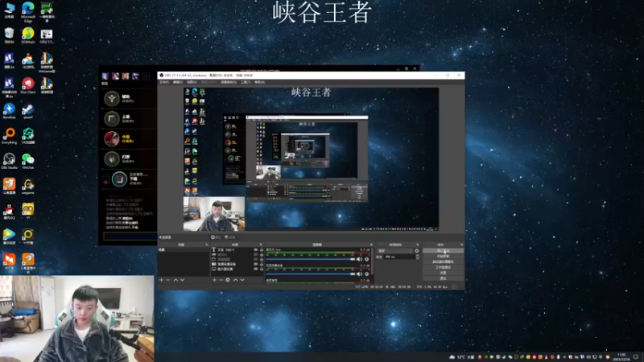Click the top streaming button in Controls
This screenshot has width=644, height=362.
tap(443, 250)
